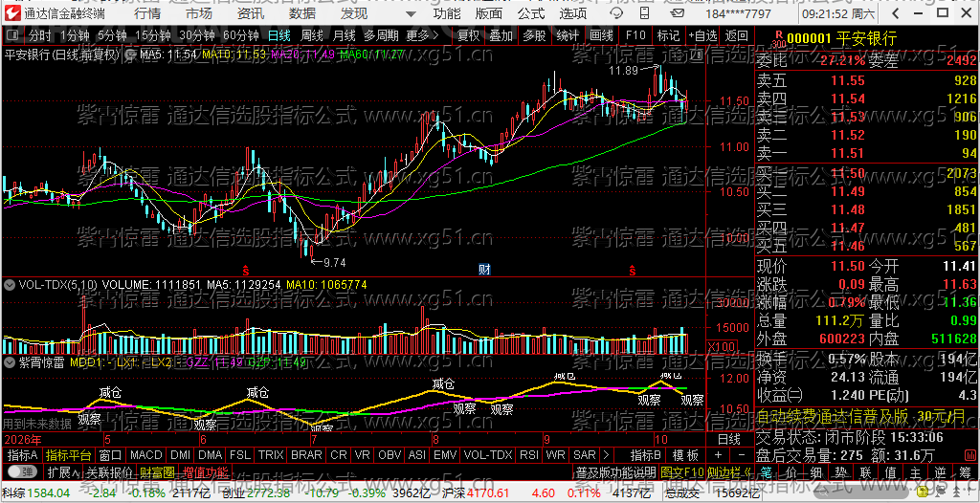Select the 5分钟 period
The height and width of the screenshot is (503, 980).
point(111,35)
